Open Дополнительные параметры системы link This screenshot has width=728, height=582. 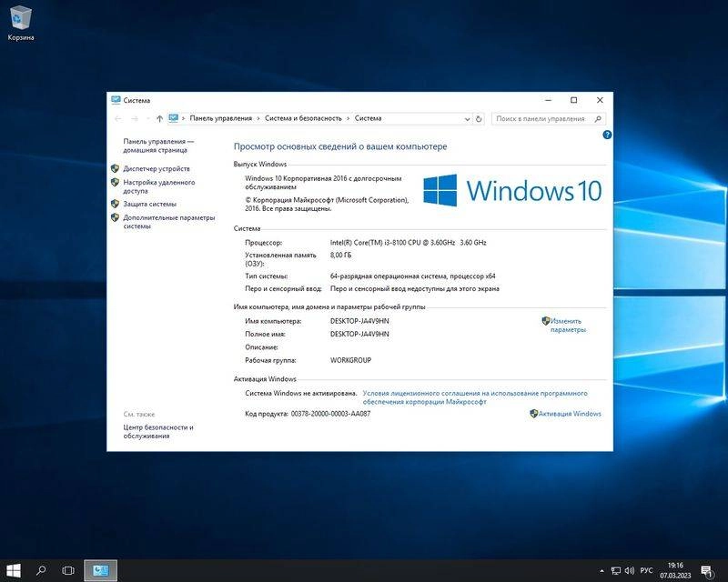tap(169, 222)
